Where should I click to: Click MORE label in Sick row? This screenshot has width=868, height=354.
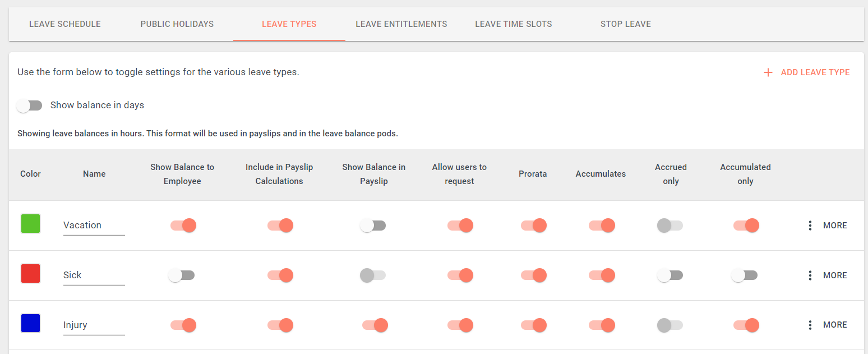pyautogui.click(x=835, y=275)
